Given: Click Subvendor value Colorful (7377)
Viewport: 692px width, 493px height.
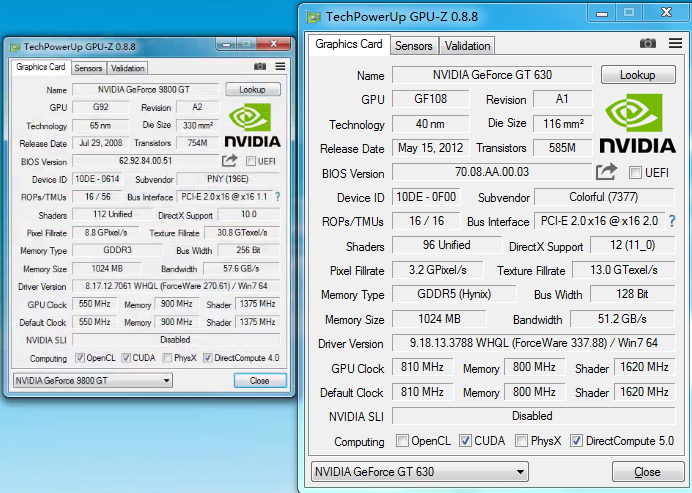Looking at the screenshot, I should 604,197.
